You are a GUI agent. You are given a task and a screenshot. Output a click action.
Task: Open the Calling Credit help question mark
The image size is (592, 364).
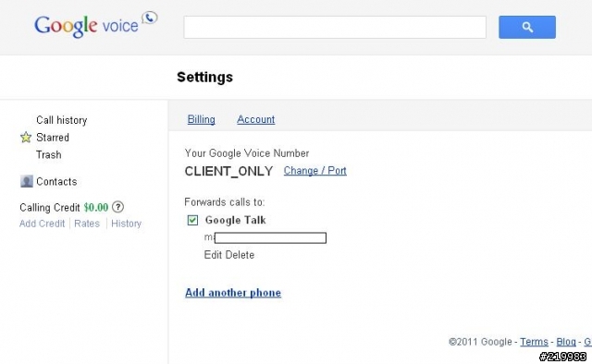click(118, 207)
